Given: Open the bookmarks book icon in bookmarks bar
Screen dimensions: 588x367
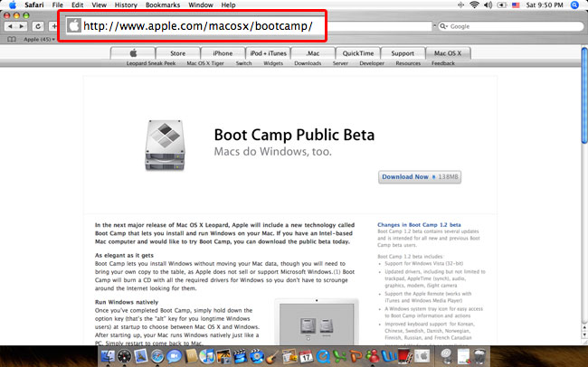Looking at the screenshot, I should pyautogui.click(x=12, y=40).
